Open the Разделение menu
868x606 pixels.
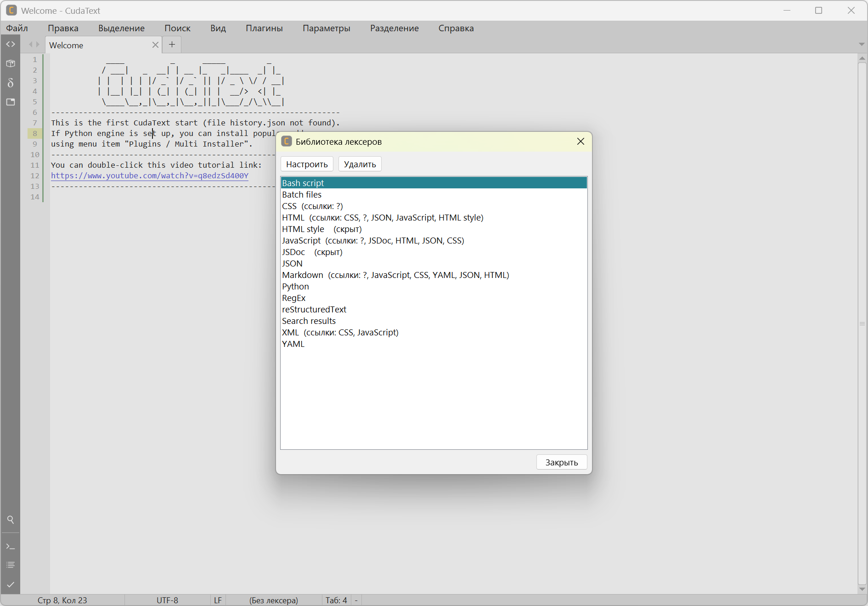point(395,28)
